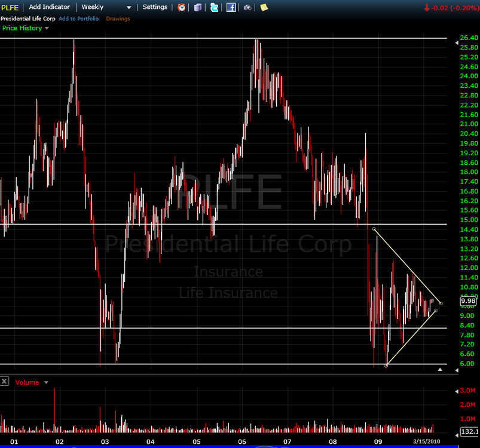This screenshot has height=448, width=480.
Task: Click the left arrow beside the 3.0M label
Action: pyautogui.click(x=457, y=391)
